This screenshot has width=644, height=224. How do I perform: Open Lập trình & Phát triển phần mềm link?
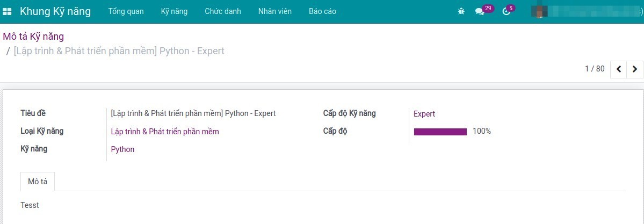(x=165, y=132)
